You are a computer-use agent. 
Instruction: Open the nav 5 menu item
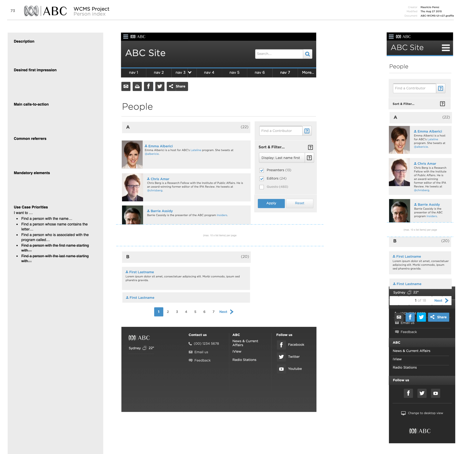(234, 73)
